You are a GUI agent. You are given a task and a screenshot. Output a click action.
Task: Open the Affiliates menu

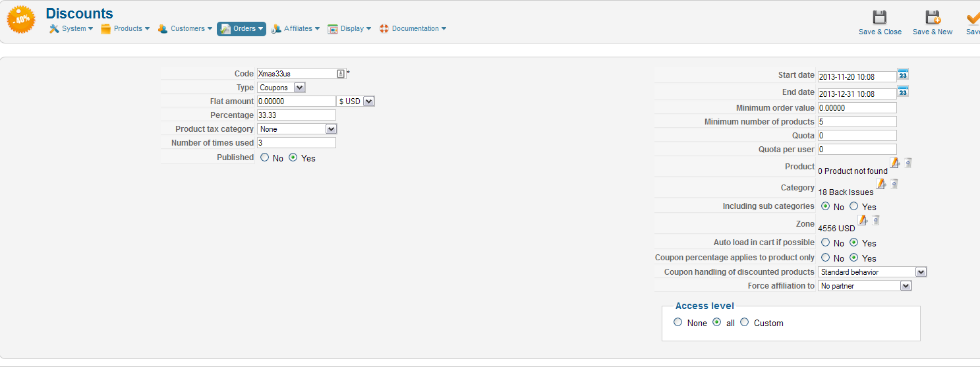295,28
